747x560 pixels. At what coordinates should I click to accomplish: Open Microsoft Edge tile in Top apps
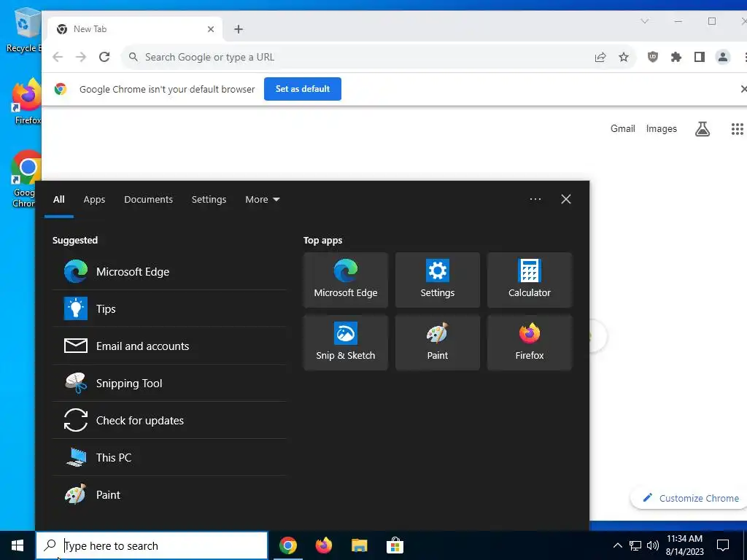pos(345,279)
